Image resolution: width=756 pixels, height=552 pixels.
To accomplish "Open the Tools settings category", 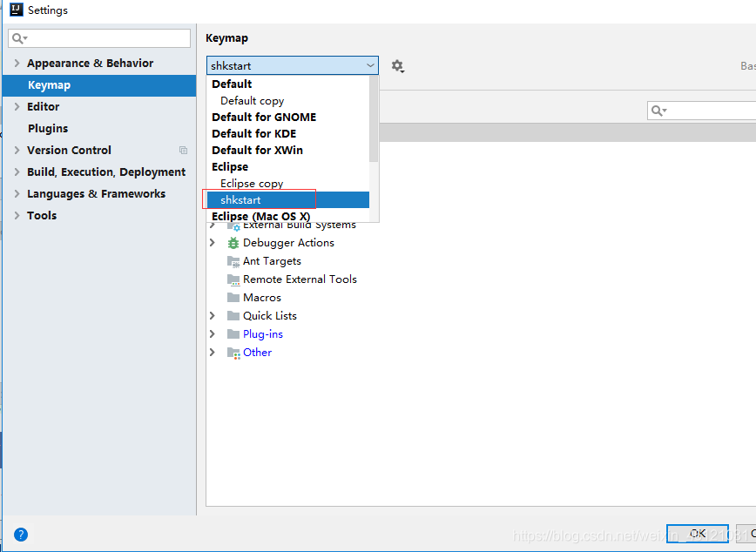I will [x=99, y=216].
